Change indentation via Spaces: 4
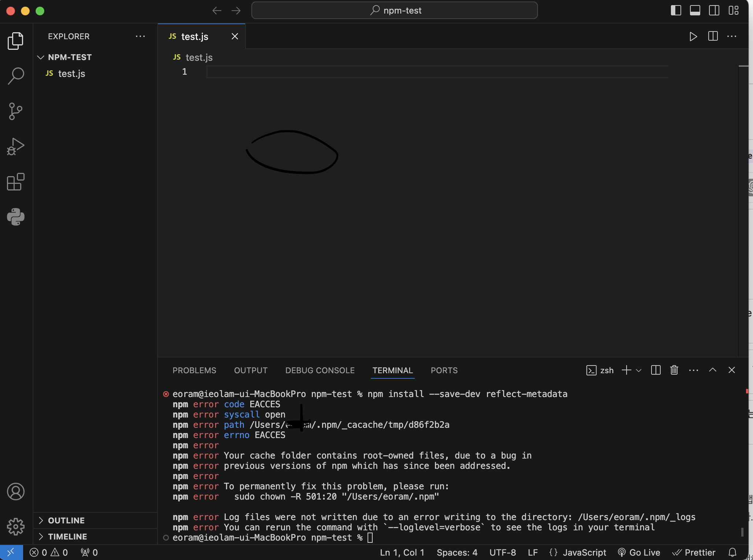This screenshot has height=560, width=753. pos(457,552)
